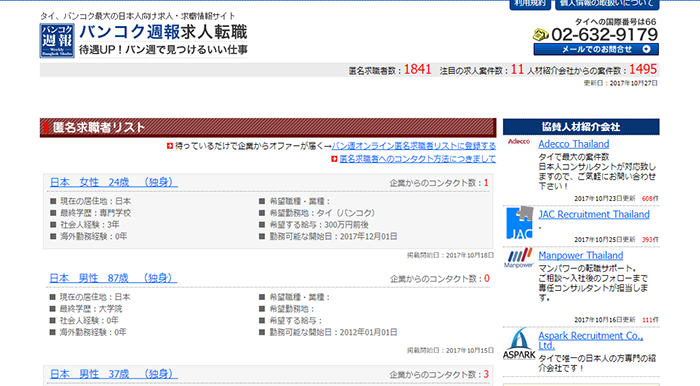Open profile 日本 男性 87歳 (独身)
This screenshot has width=700, height=386.
click(113, 278)
